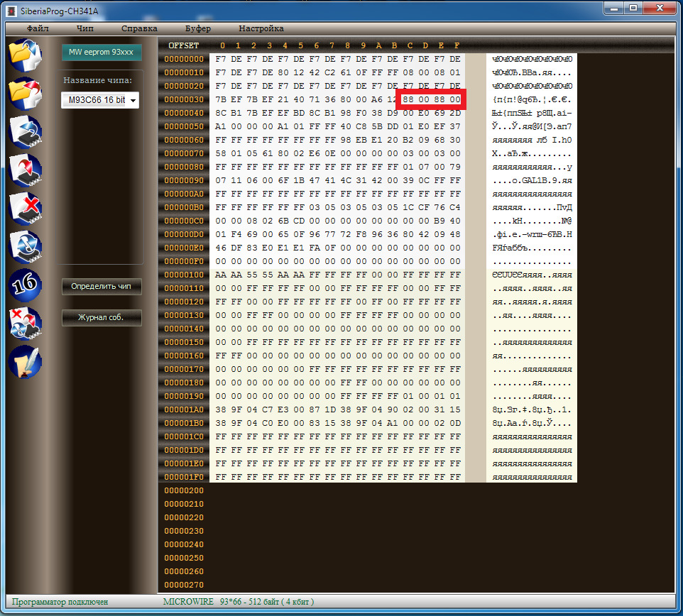683x616 pixels.
Task: Open the Настройка menu
Action: point(261,28)
